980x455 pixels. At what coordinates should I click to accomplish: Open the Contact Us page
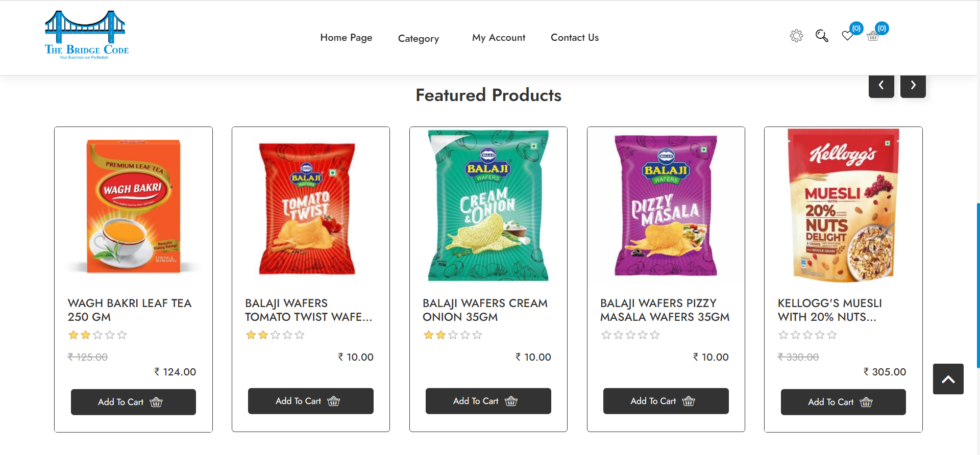(575, 37)
